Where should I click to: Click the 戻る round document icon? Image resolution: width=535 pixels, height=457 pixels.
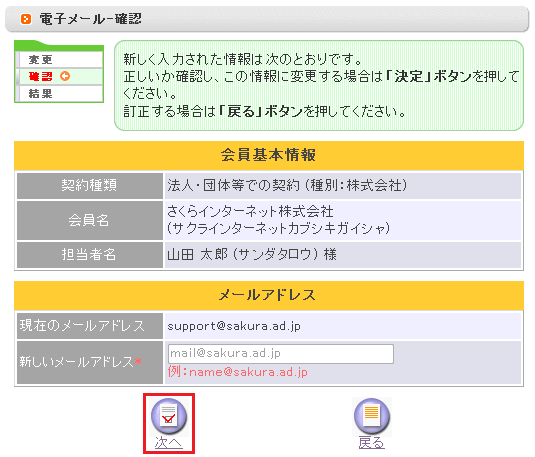tap(372, 416)
